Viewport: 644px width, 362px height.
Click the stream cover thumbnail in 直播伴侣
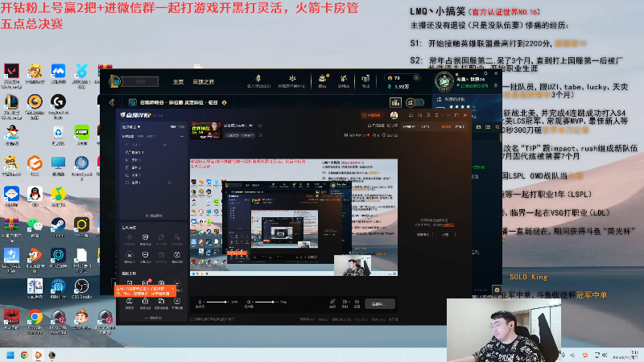tap(206, 131)
